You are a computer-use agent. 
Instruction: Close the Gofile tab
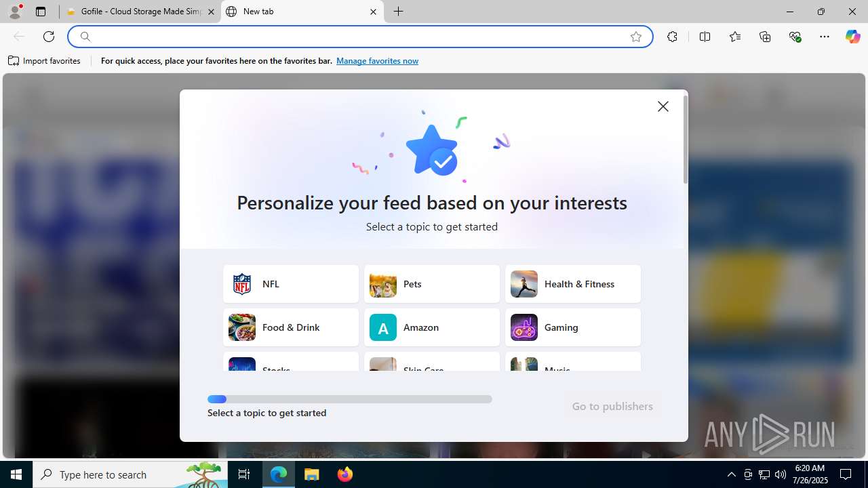pos(211,12)
